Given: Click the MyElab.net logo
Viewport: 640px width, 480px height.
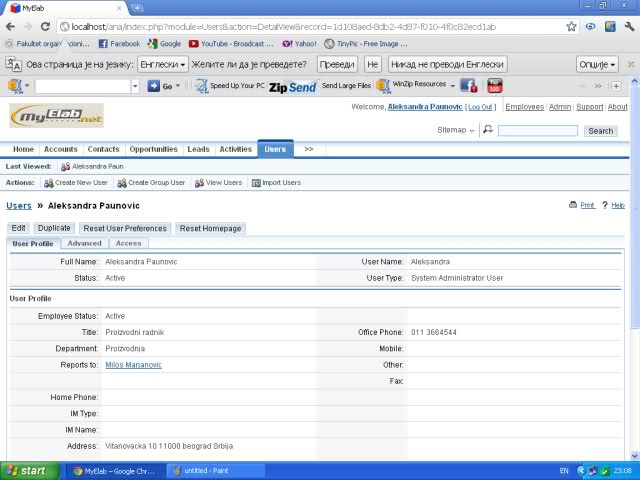Looking at the screenshot, I should pos(56,116).
